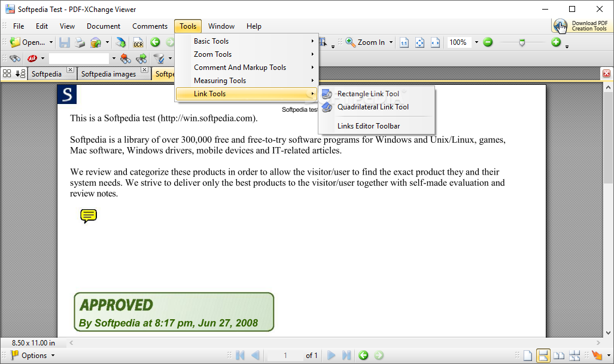This screenshot has width=614, height=364.
Task: Open the Edit menu
Action: [42, 26]
